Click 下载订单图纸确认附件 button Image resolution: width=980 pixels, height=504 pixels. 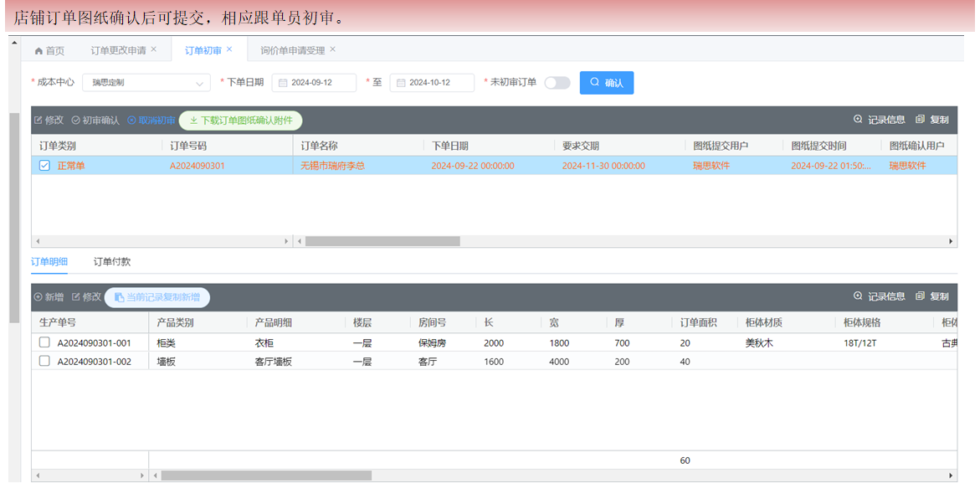(241, 120)
